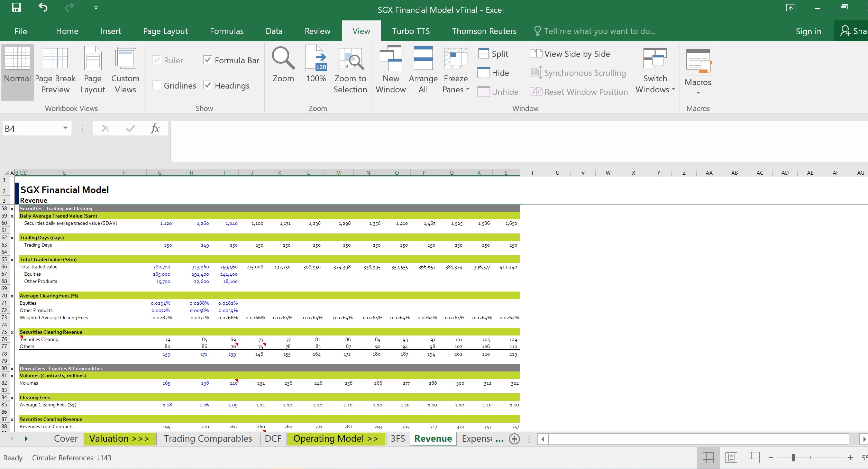The image size is (868, 469).
Task: Enable the Gridlines checkbox
Action: [x=157, y=85]
